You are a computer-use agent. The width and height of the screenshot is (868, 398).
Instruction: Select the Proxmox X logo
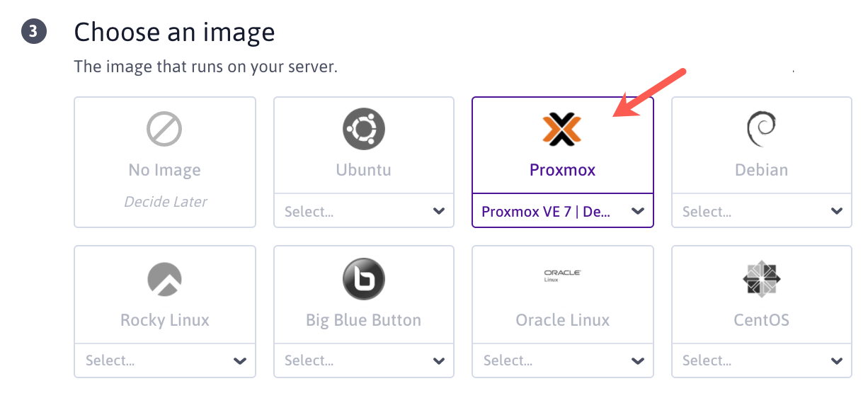tap(562, 130)
